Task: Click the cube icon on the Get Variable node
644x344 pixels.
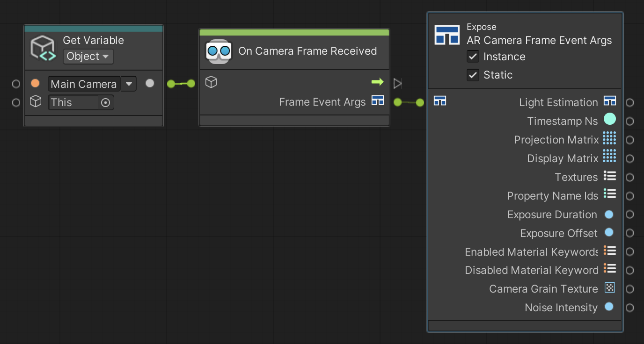Action: tap(43, 48)
